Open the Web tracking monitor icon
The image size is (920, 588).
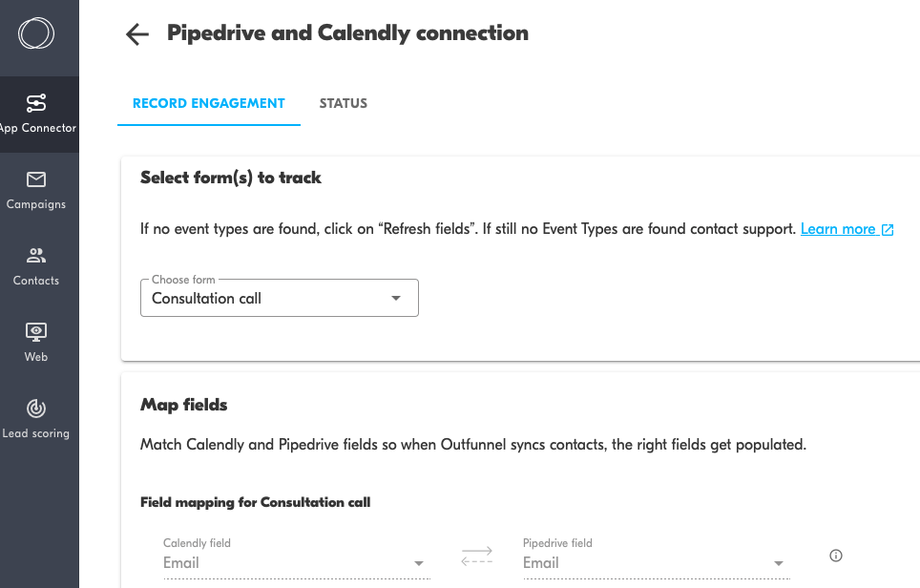(x=36, y=332)
